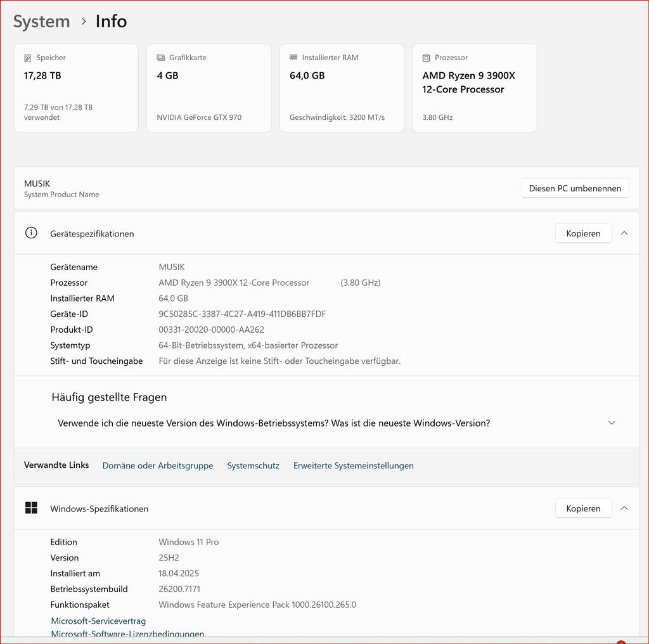Open the Grafikkarte 4 GB card
The image size is (649, 644).
[x=209, y=87]
